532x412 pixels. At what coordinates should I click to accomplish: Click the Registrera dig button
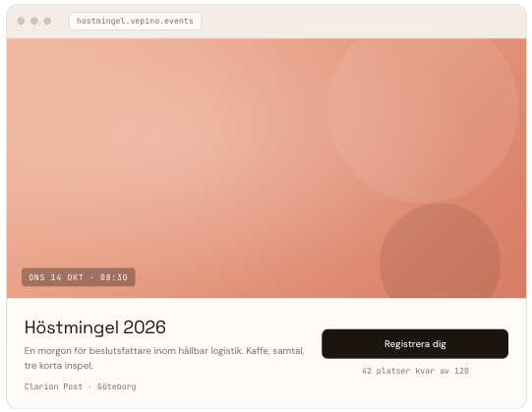pos(415,344)
